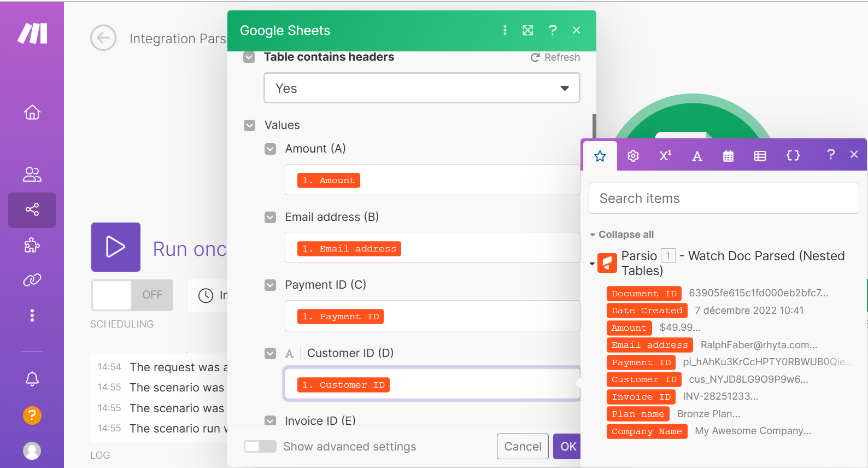Switch to the Math functions tab
Image resolution: width=868 pixels, height=468 pixels.
pyautogui.click(x=665, y=156)
